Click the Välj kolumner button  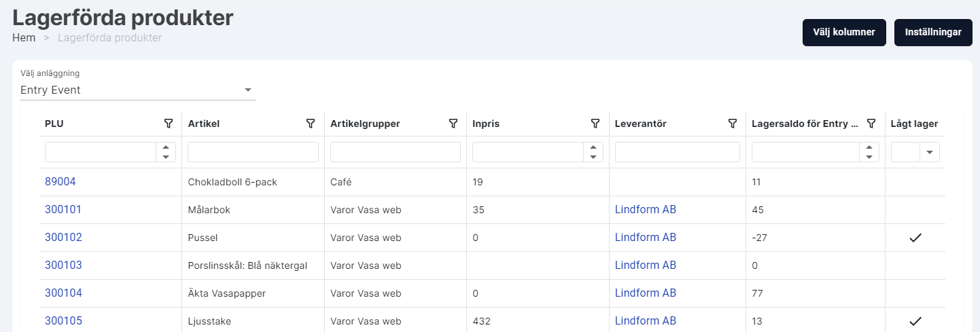(x=844, y=33)
